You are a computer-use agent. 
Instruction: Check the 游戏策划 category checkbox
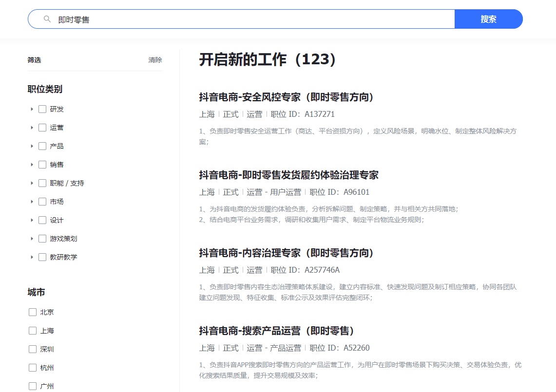coord(42,239)
